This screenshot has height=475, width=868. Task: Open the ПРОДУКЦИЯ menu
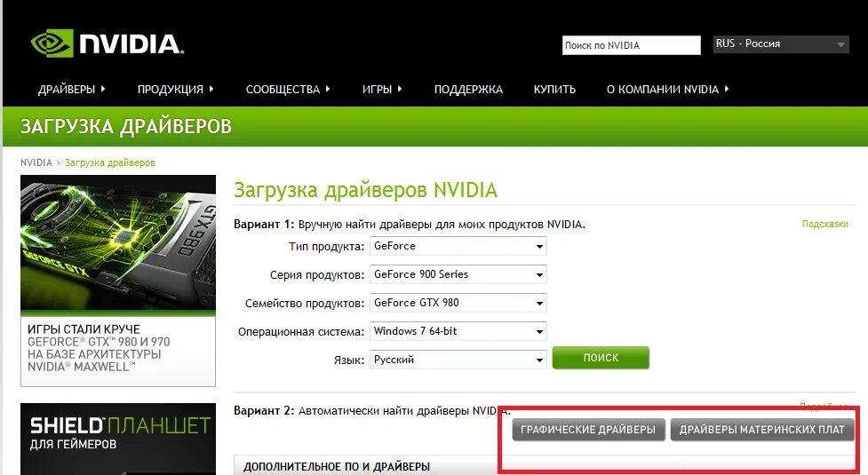(171, 90)
